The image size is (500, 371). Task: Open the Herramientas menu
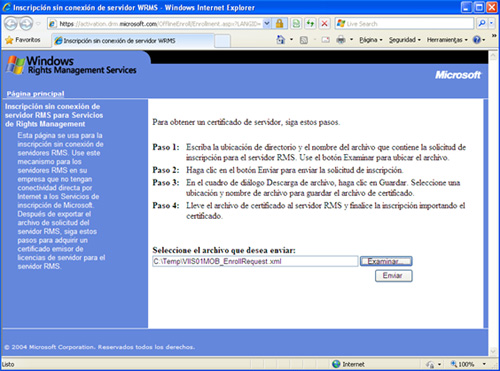(x=447, y=40)
